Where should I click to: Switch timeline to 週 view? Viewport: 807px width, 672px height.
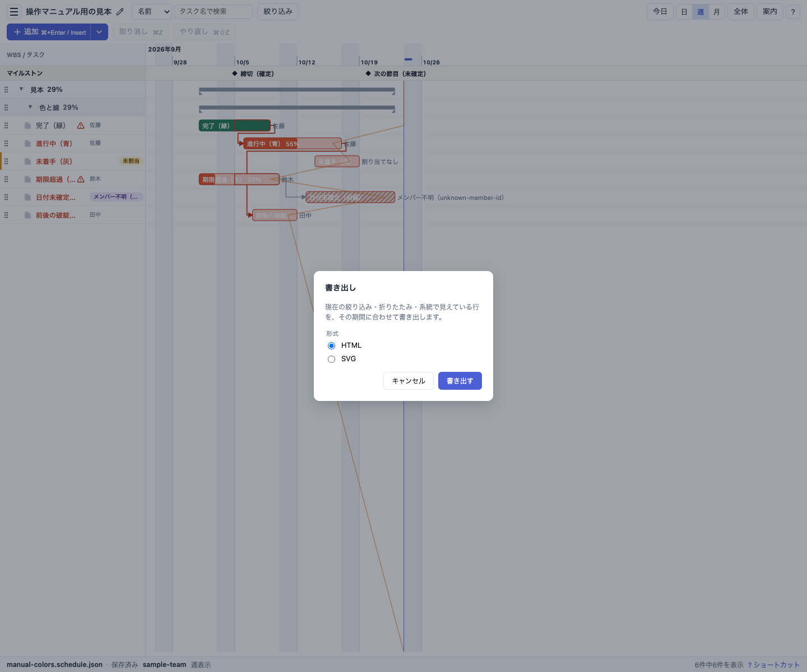(x=701, y=12)
